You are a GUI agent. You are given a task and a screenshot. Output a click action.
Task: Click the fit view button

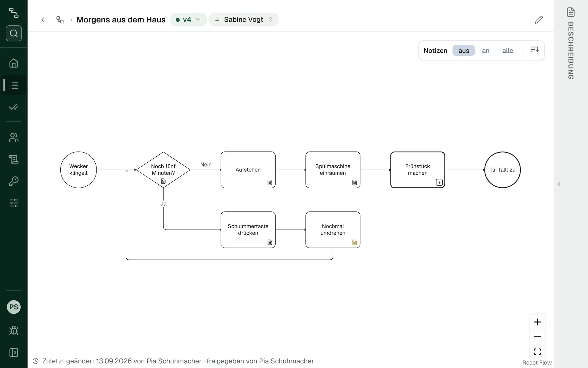537,351
